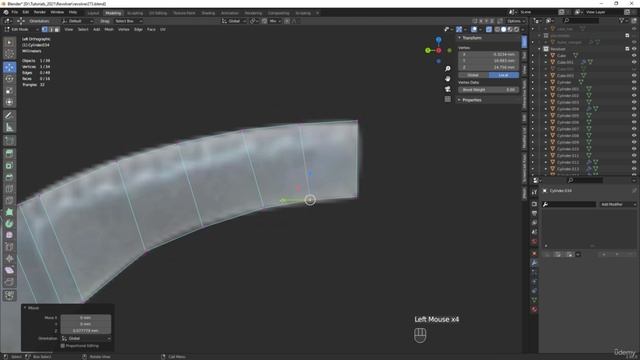The width and height of the screenshot is (640, 360).
Task: Switch orthographic/perspective grid icon in viewport
Action: pos(448,99)
